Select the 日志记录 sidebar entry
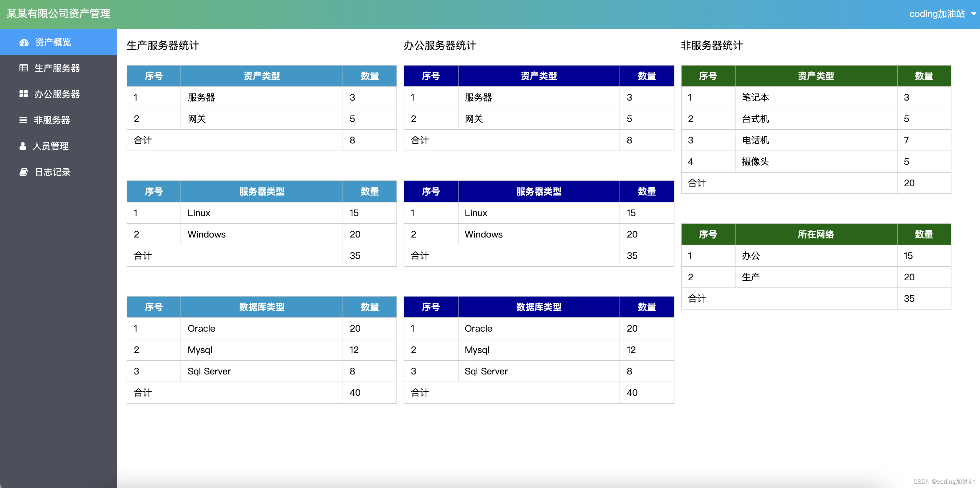Screen dimensions: 980x488 (53, 172)
